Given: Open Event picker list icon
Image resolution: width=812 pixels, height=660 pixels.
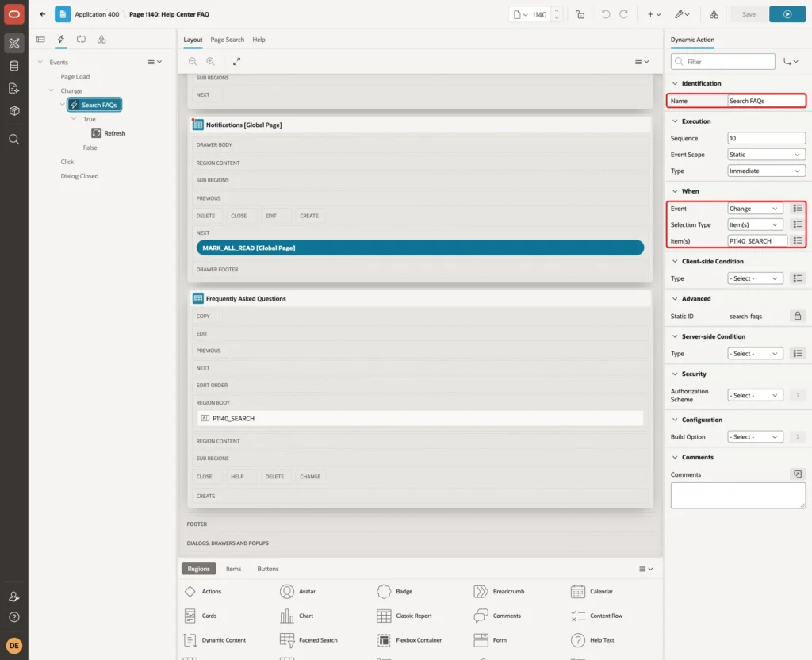Looking at the screenshot, I should tap(798, 209).
